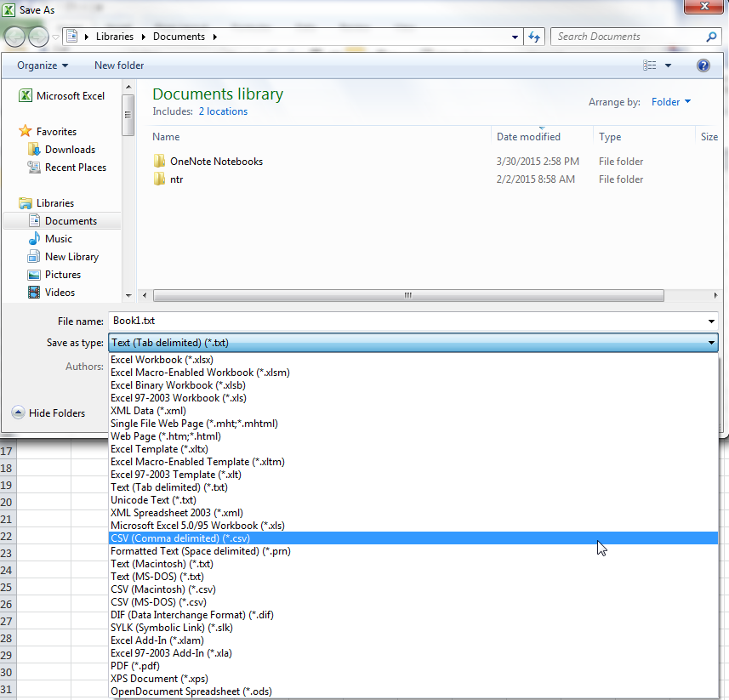Click the Back navigation arrow button

click(14, 37)
